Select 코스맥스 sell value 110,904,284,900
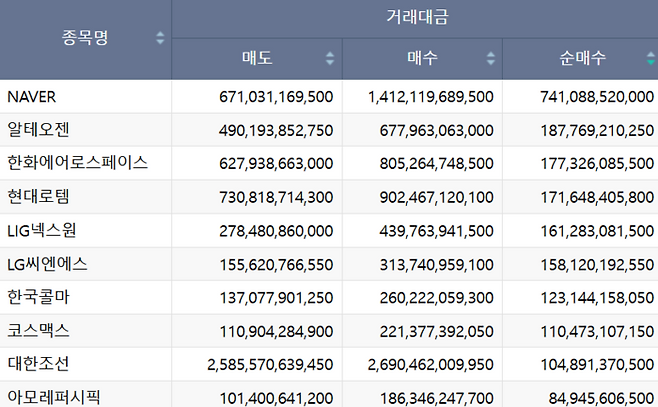Screen dimensions: 658x407 [277, 331]
